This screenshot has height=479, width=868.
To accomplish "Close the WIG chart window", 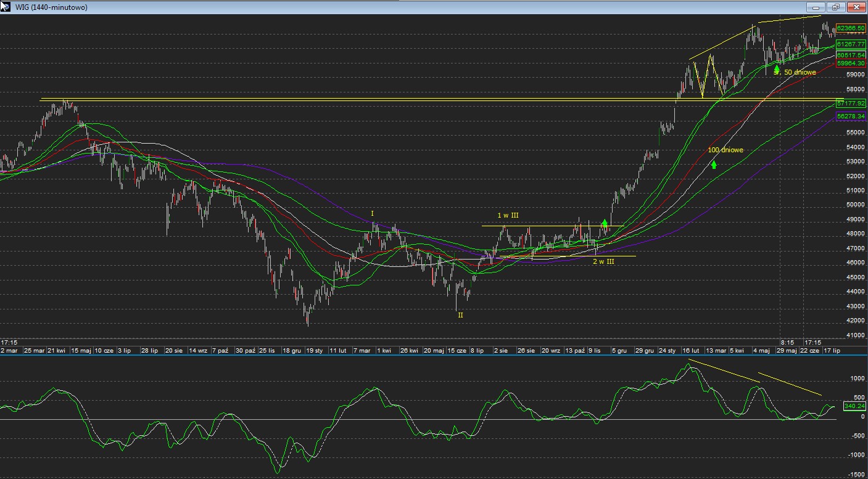I will (856, 7).
